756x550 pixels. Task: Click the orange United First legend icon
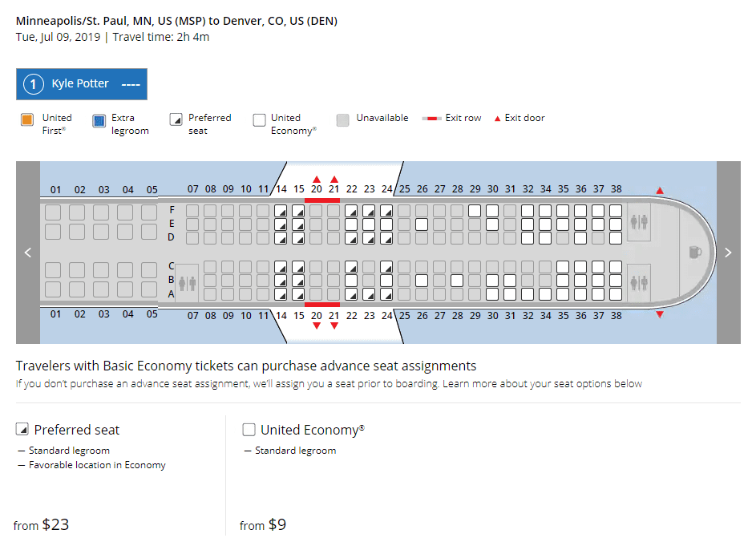pyautogui.click(x=27, y=118)
